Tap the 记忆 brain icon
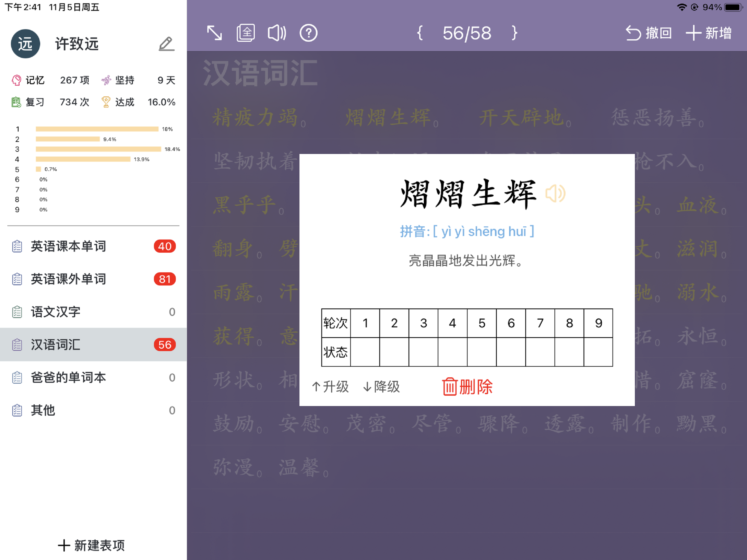The image size is (747, 560). pyautogui.click(x=16, y=80)
